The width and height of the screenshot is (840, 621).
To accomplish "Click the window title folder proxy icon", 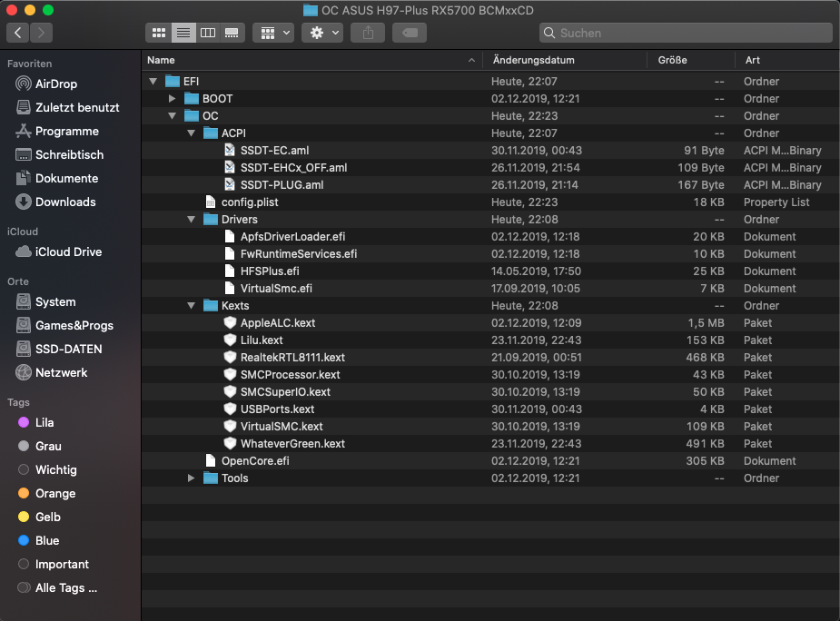I will click(x=311, y=10).
